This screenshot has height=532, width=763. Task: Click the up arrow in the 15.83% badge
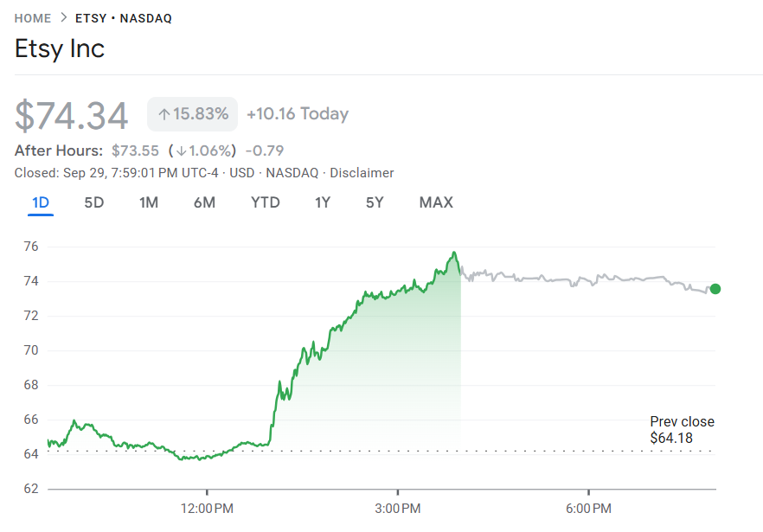coord(163,114)
